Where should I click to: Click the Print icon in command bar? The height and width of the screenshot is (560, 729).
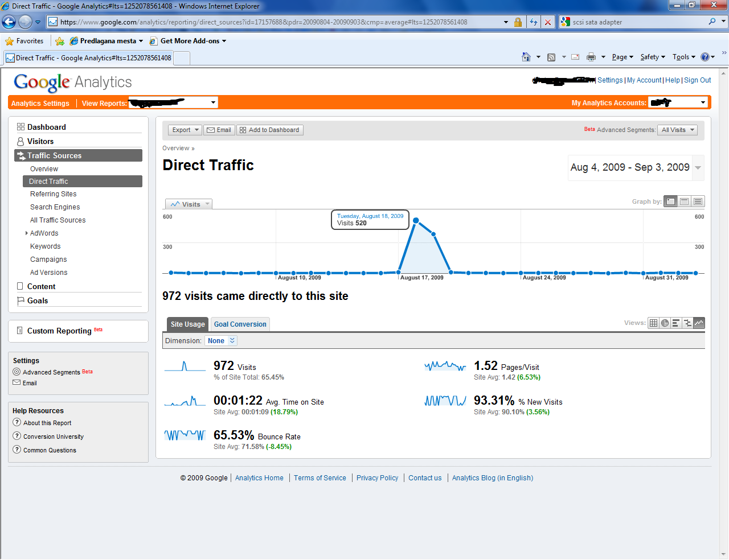[x=591, y=57]
